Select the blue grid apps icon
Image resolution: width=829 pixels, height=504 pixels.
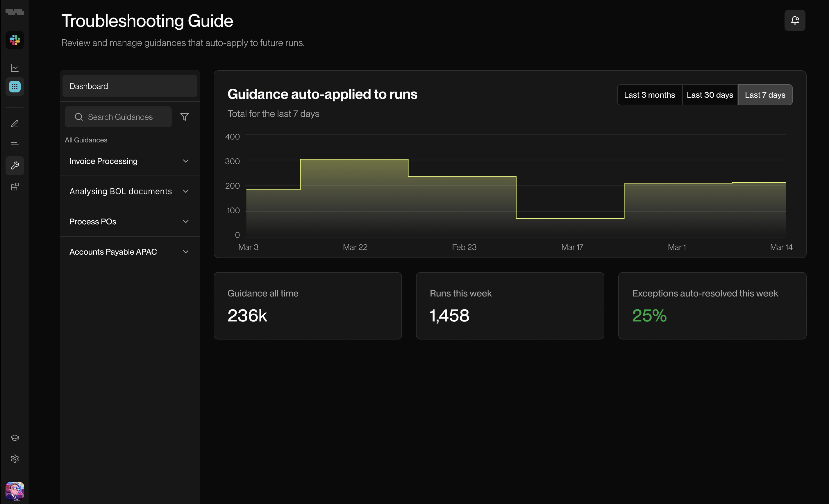pos(15,87)
